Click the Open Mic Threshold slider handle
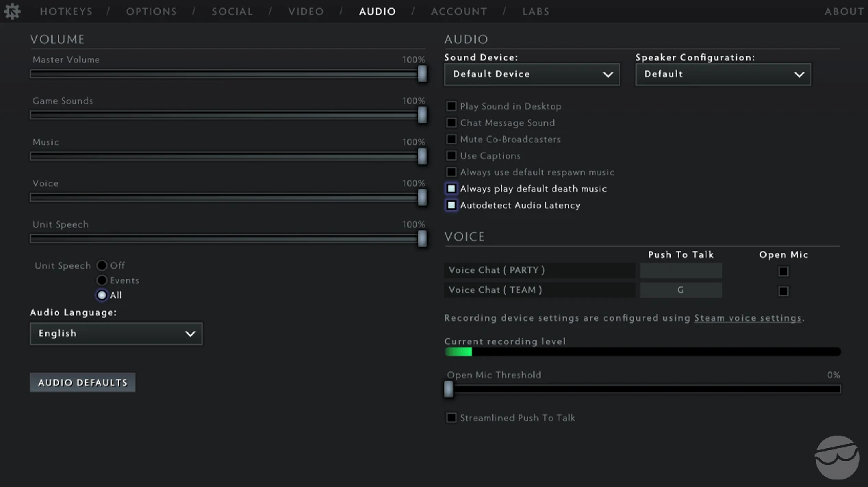 pos(448,389)
